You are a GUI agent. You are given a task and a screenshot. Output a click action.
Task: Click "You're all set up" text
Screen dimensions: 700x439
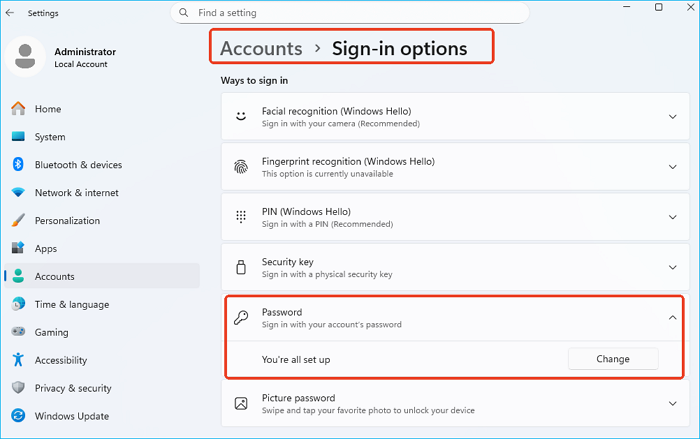coord(296,360)
